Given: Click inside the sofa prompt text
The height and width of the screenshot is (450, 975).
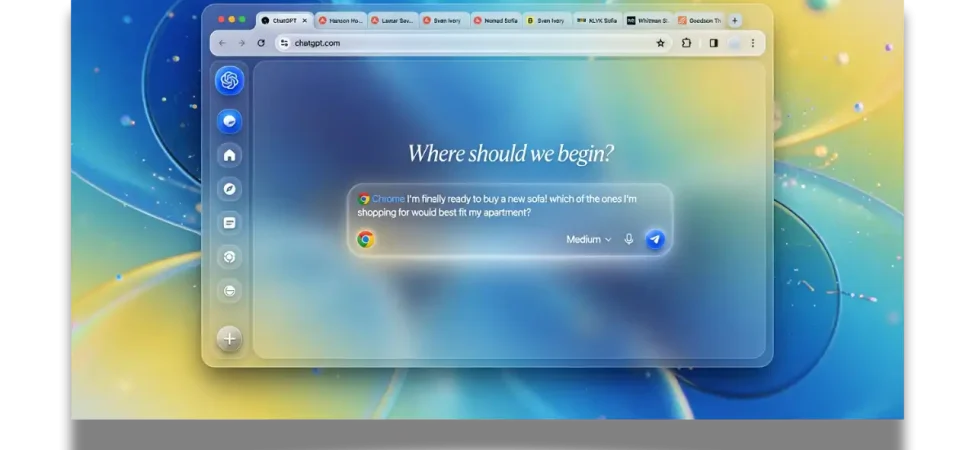Looking at the screenshot, I should 497,206.
